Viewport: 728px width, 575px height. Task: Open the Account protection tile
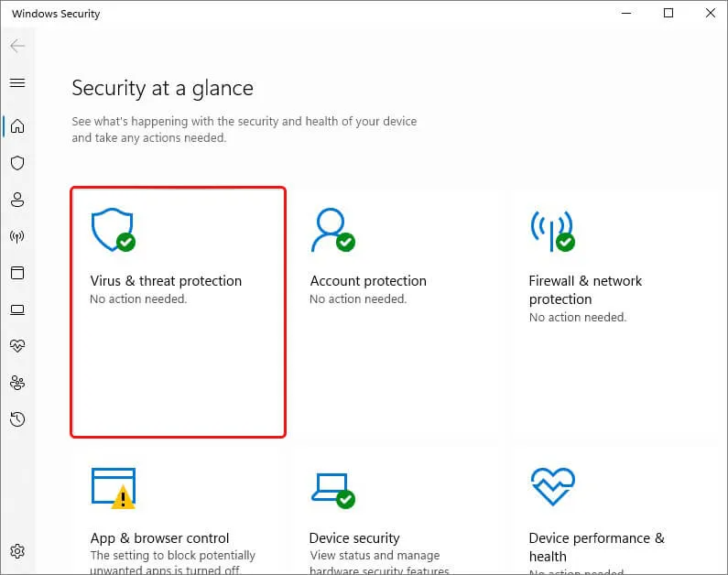[x=397, y=312]
